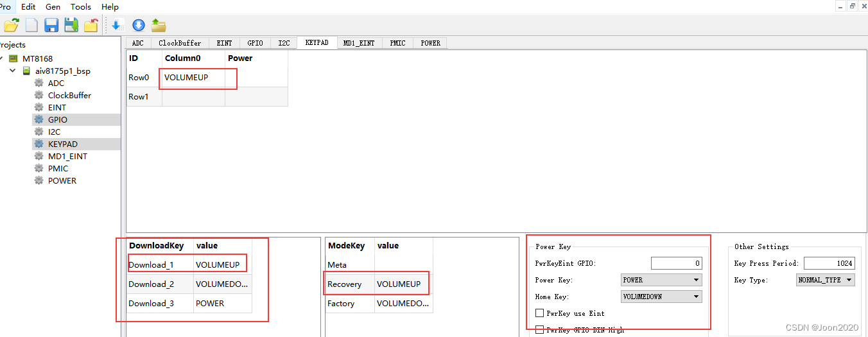Click gear icon beside GPIO module

39,120
